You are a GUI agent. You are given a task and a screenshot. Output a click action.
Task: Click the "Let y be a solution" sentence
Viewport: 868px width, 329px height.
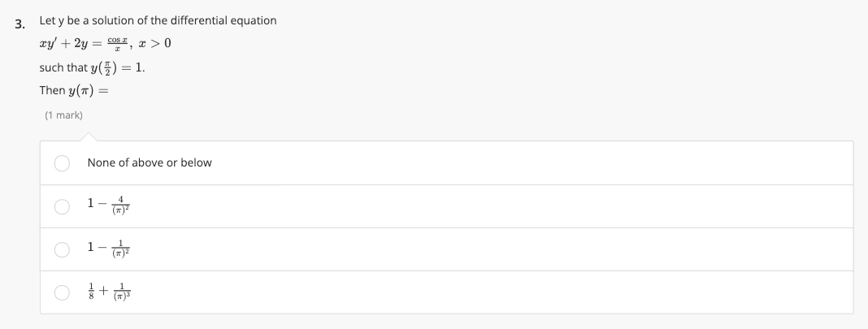pos(157,20)
